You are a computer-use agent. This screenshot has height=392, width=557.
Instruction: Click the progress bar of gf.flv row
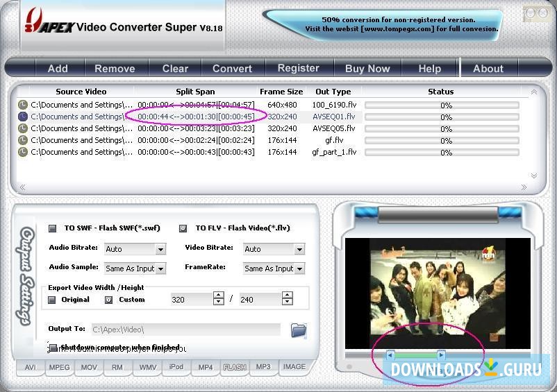(442, 140)
